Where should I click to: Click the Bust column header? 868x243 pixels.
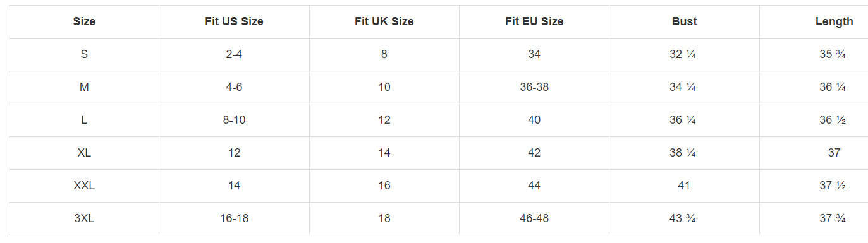(684, 21)
